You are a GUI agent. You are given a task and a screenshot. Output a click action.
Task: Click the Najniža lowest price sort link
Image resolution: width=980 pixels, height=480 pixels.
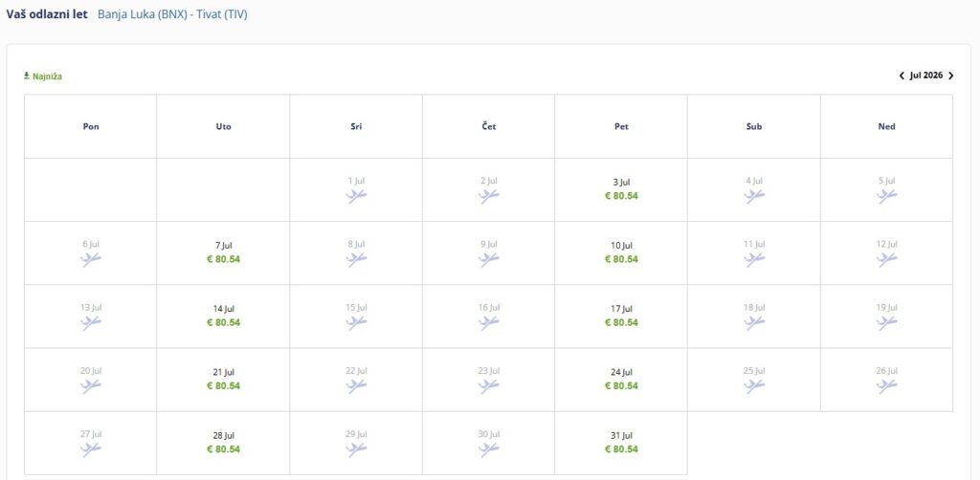tap(43, 76)
